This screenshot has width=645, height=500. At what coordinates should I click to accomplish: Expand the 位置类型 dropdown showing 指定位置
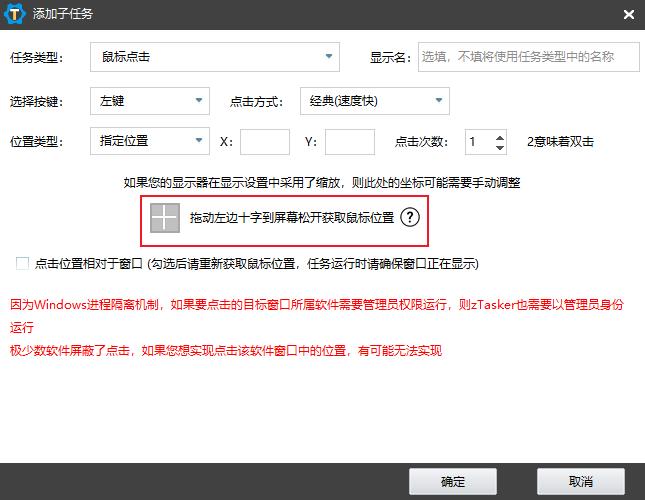click(150, 141)
